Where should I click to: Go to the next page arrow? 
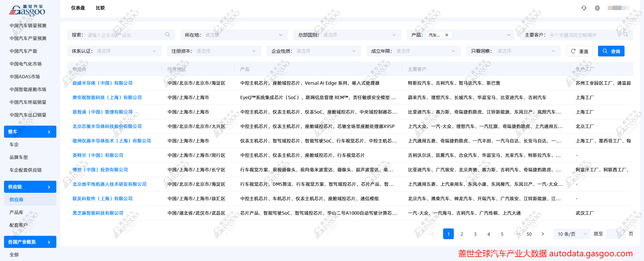click(543, 234)
